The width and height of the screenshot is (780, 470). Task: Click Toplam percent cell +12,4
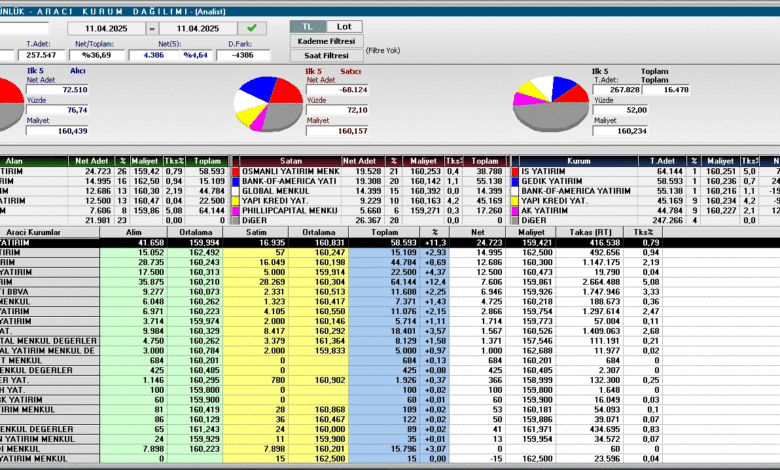click(x=434, y=282)
